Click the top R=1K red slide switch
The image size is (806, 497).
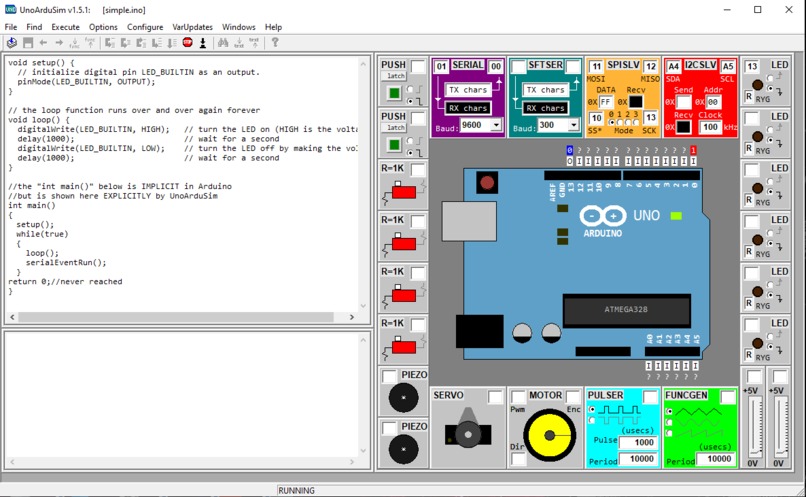pyautogui.click(x=404, y=192)
